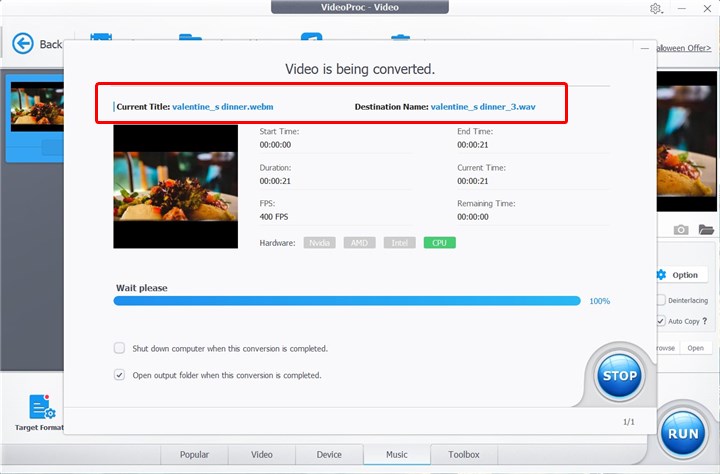Enable shut down computer when completed
The width and height of the screenshot is (720, 474).
pos(119,348)
